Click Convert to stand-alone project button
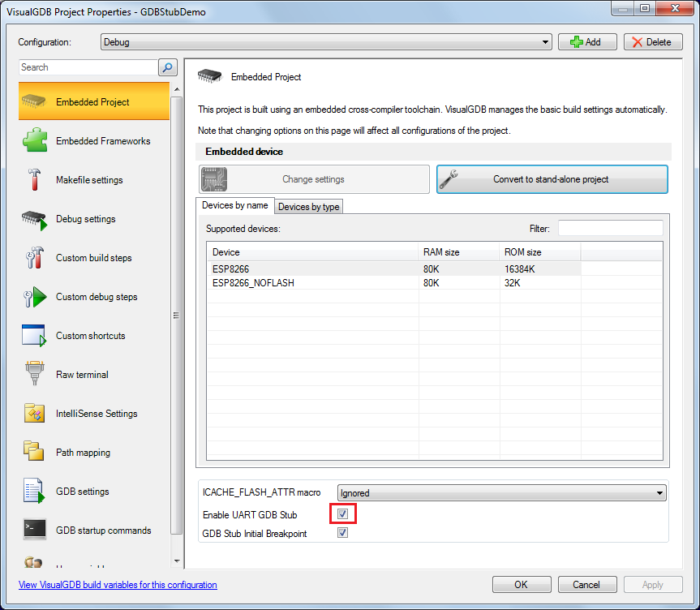Image resolution: width=700 pixels, height=610 pixels. click(x=552, y=179)
